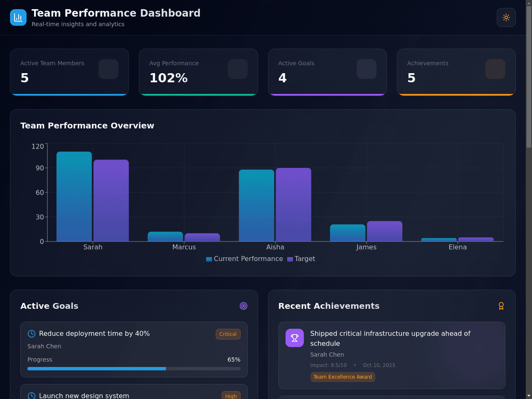Click the 'Oct 10, 2025' date
This screenshot has height=399, width=532.
(379, 365)
